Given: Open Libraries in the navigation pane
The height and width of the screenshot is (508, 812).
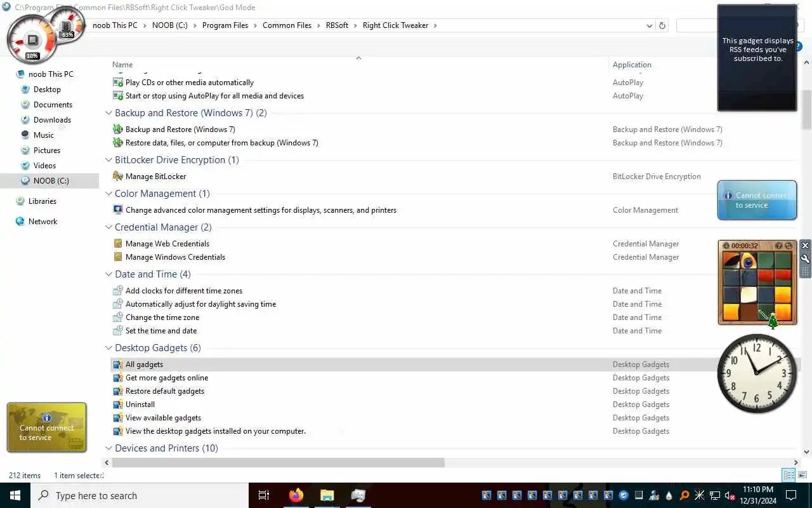Looking at the screenshot, I should [43, 201].
